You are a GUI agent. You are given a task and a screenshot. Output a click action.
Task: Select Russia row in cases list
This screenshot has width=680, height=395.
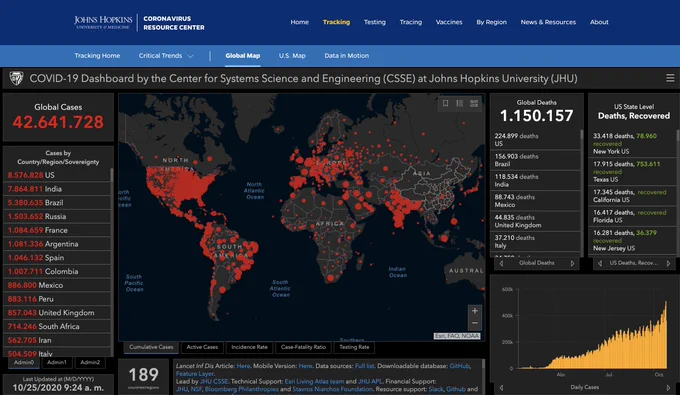click(x=57, y=216)
